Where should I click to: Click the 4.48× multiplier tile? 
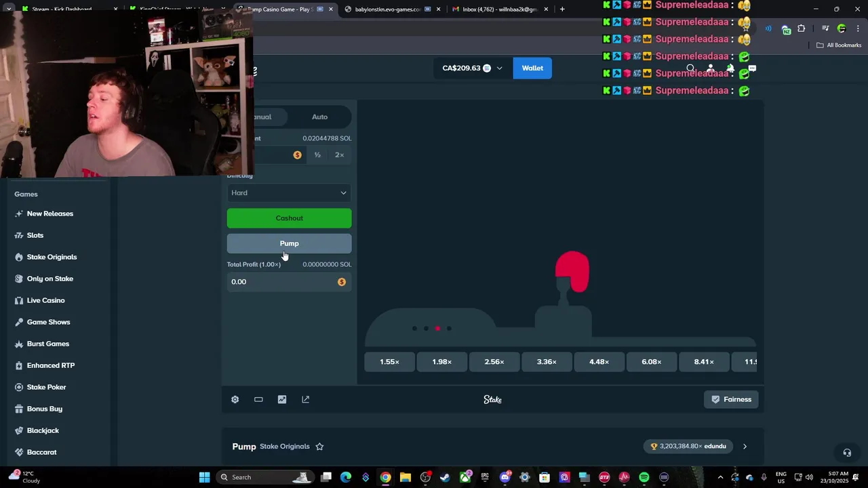point(599,362)
